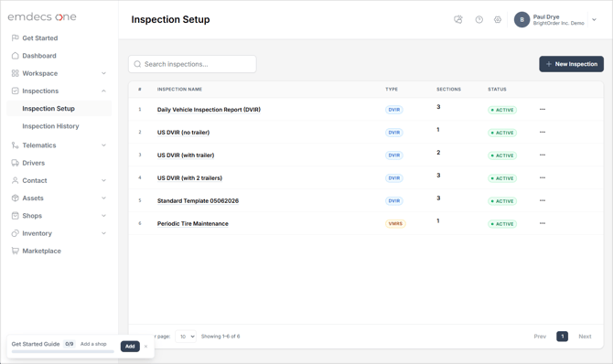Click the 0/9 guide progress counter

(x=70, y=344)
